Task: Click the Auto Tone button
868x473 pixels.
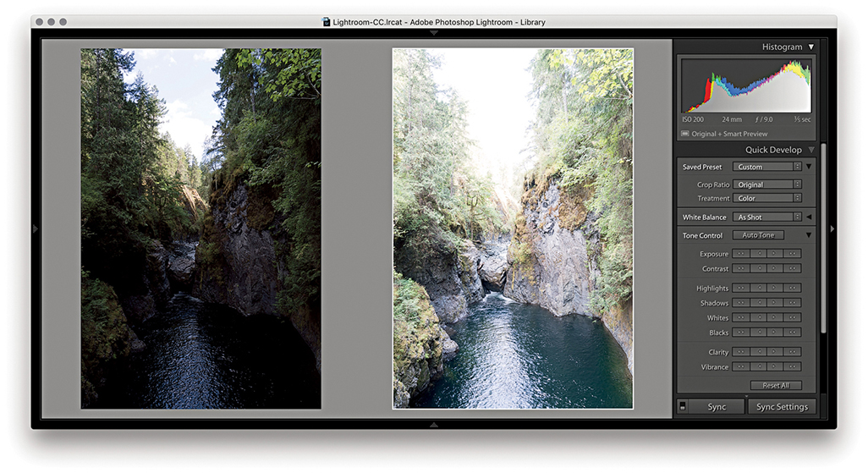Action: click(x=758, y=235)
